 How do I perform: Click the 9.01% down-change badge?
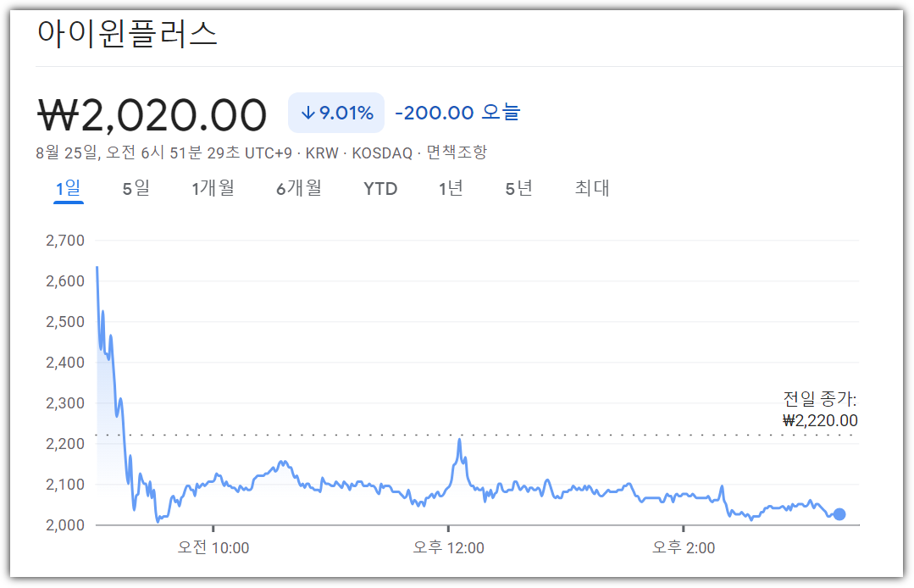(x=336, y=113)
